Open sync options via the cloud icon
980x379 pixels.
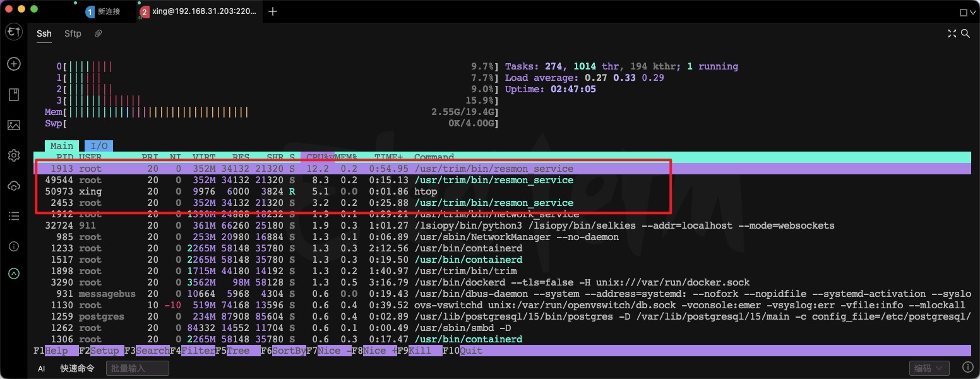pyautogui.click(x=14, y=186)
